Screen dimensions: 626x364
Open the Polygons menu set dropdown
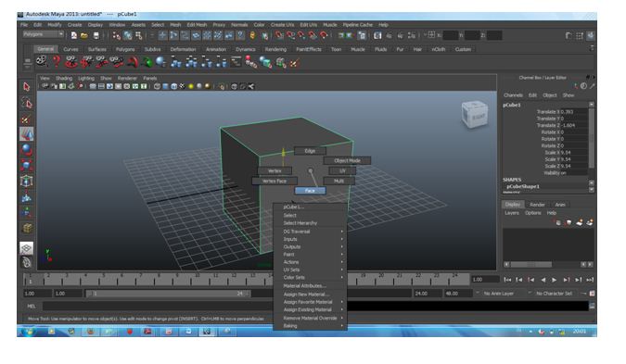coord(43,34)
